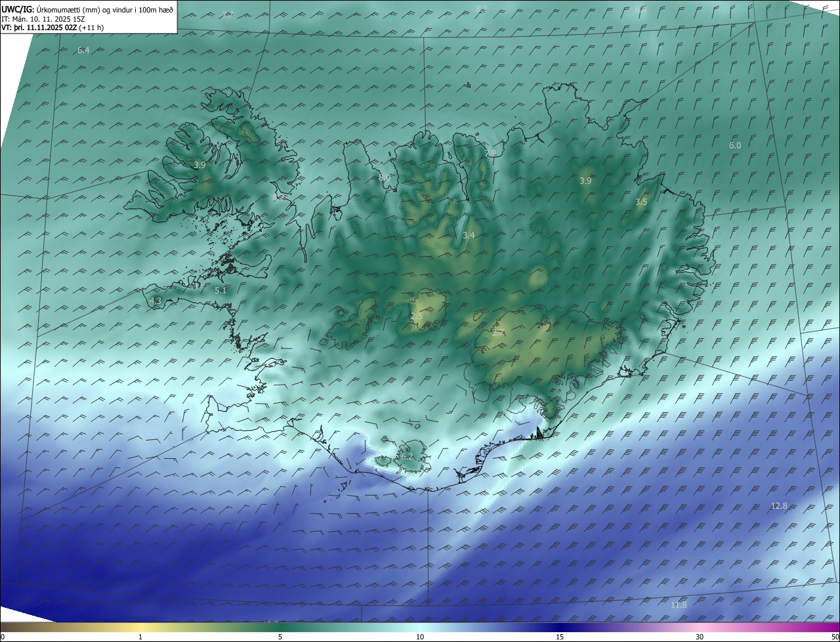Click the 5.1 label on the western peninsula
Screen dimensions: 840x642
[x=220, y=289]
